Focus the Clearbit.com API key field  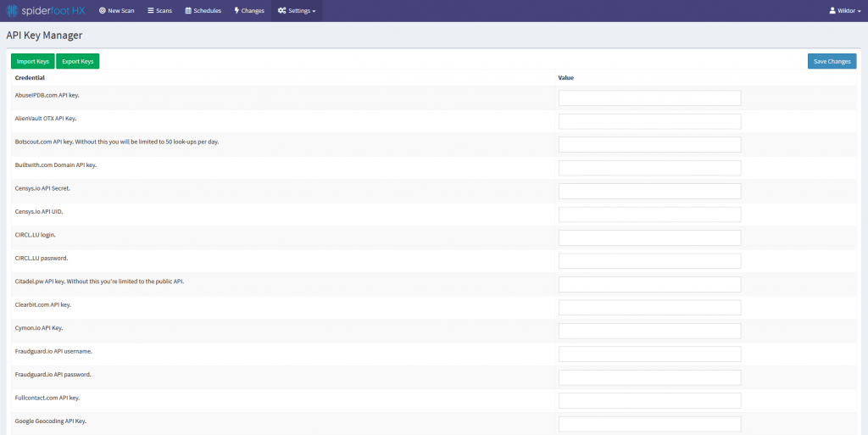[x=649, y=307]
